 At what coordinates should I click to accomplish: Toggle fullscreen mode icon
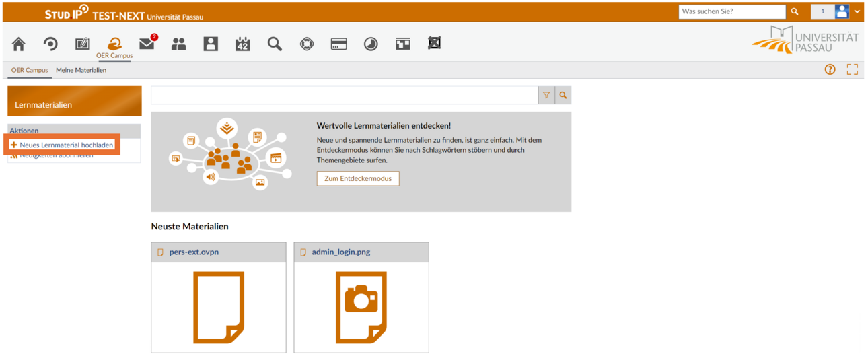coord(853,69)
